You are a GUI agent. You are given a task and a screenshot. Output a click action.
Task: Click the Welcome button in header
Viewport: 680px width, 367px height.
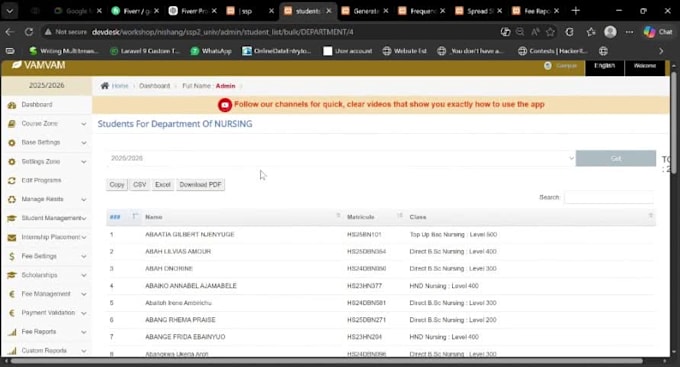click(x=645, y=66)
